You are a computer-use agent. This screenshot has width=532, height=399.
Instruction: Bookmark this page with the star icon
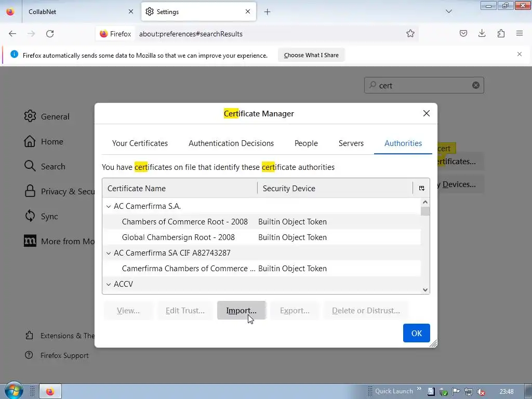(x=410, y=34)
